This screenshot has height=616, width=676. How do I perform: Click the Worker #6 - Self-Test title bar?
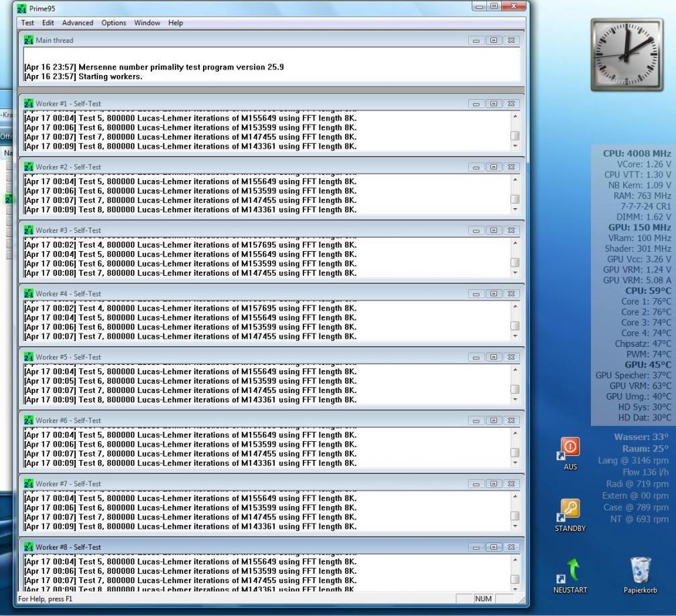tap(271, 420)
